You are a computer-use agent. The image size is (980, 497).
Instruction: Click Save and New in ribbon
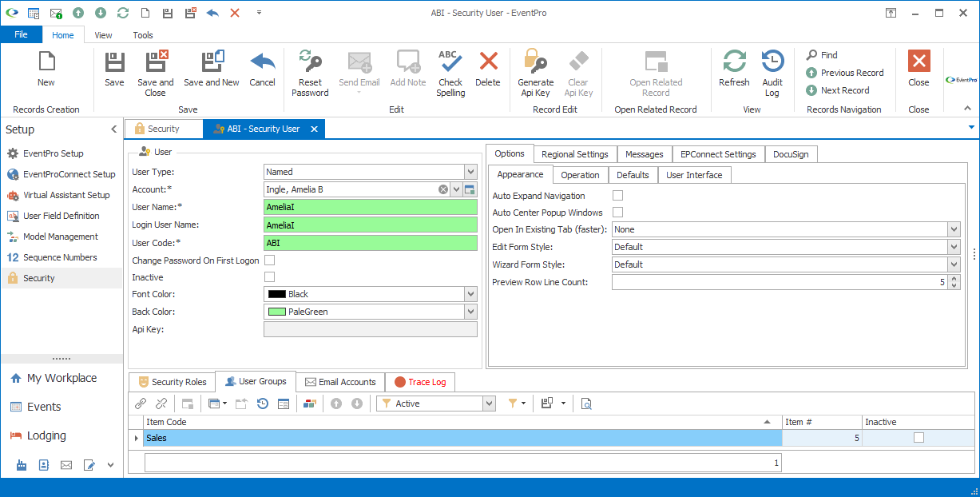(212, 69)
